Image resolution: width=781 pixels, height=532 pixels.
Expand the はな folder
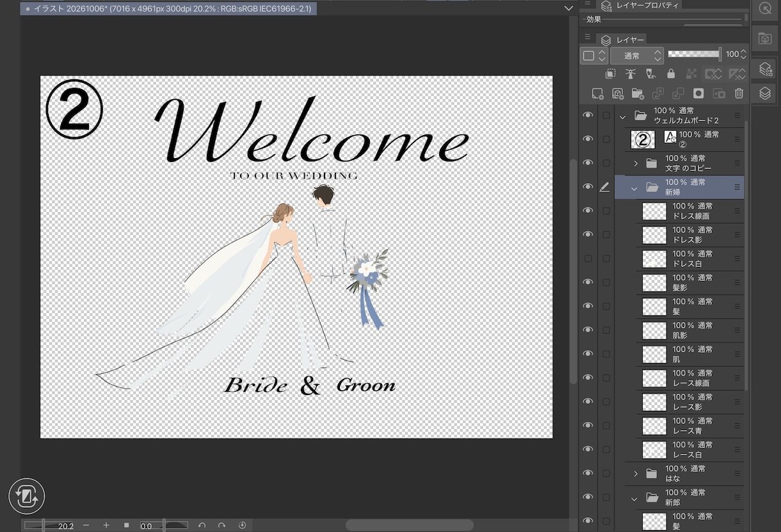(x=636, y=474)
